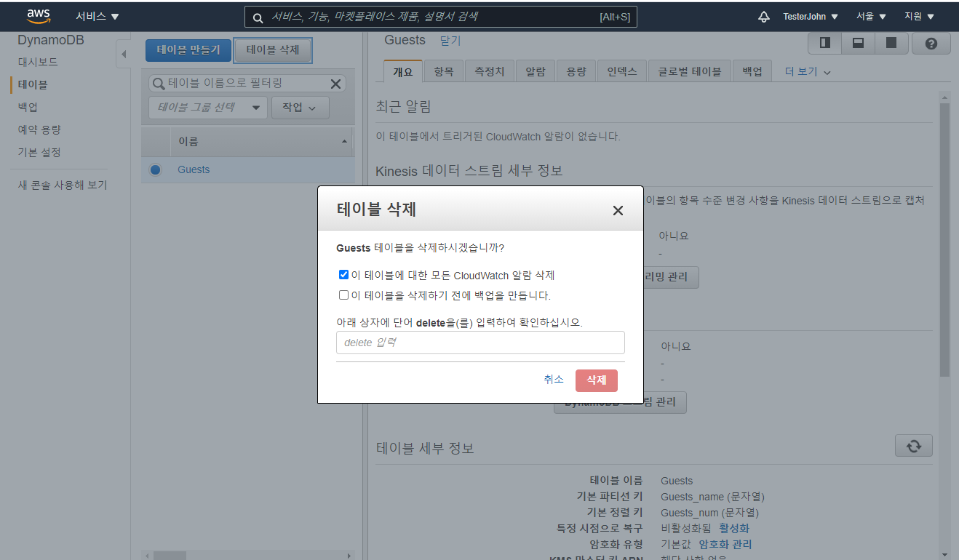Image resolution: width=959 pixels, height=560 pixels.
Task: Focus the delete confirmation input box
Action: pos(480,343)
